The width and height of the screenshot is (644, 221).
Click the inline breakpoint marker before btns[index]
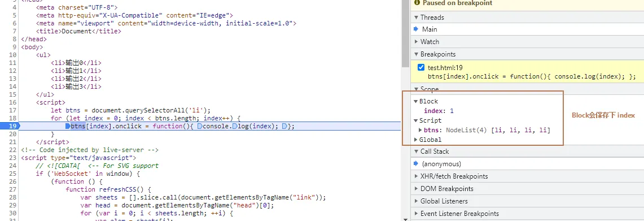(68, 127)
